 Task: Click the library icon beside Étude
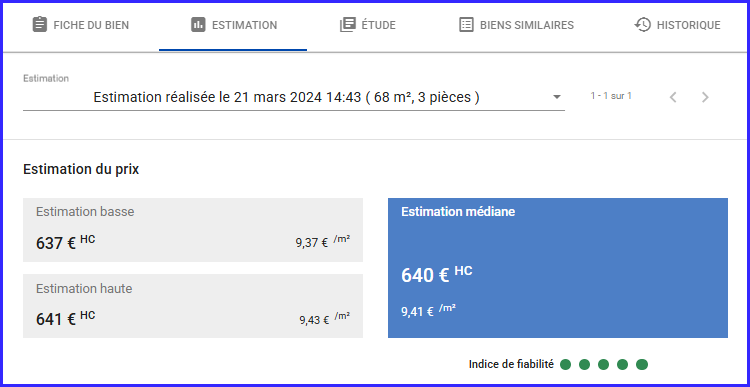click(348, 25)
